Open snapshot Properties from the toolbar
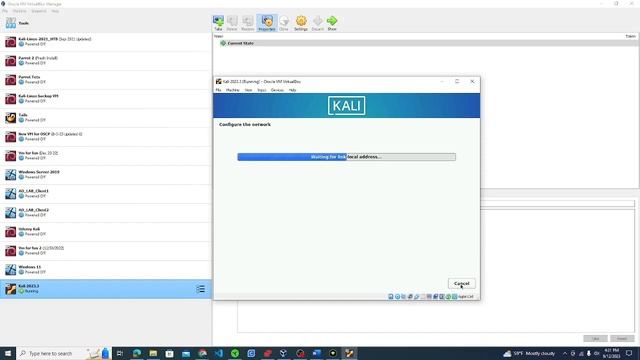640x360 pixels. pyautogui.click(x=267, y=23)
